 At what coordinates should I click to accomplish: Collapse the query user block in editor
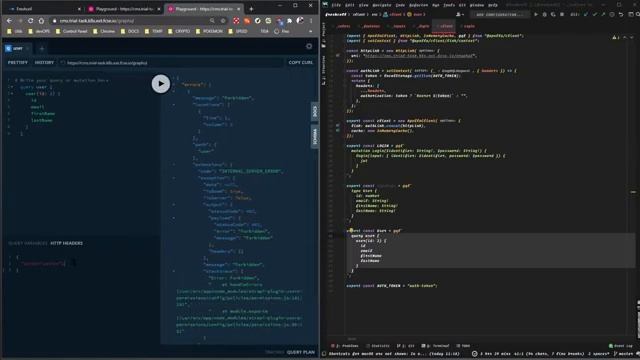pos(11,87)
